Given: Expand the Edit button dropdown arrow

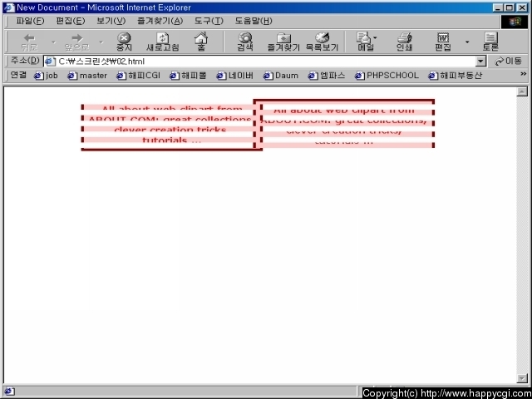Looking at the screenshot, I should tap(467, 42).
